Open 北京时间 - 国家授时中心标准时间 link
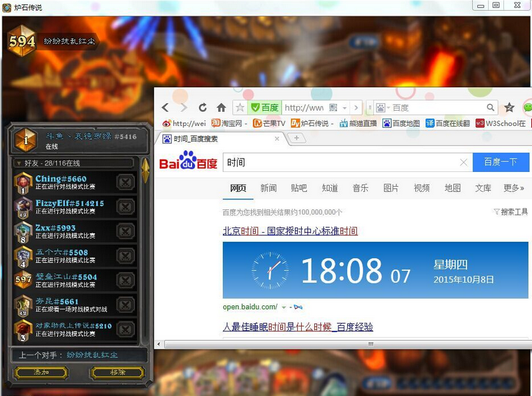Image resolution: width=532 pixels, height=396 pixels. click(290, 231)
